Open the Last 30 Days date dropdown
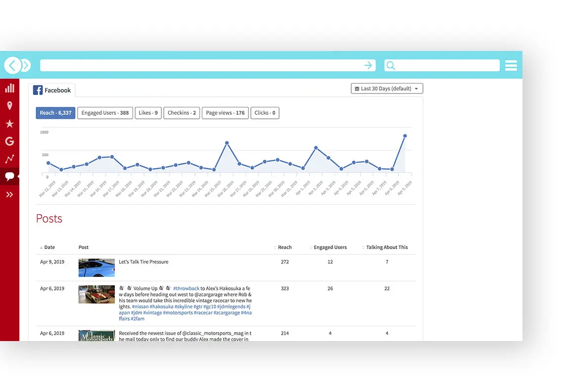564x392 pixels. coord(387,89)
